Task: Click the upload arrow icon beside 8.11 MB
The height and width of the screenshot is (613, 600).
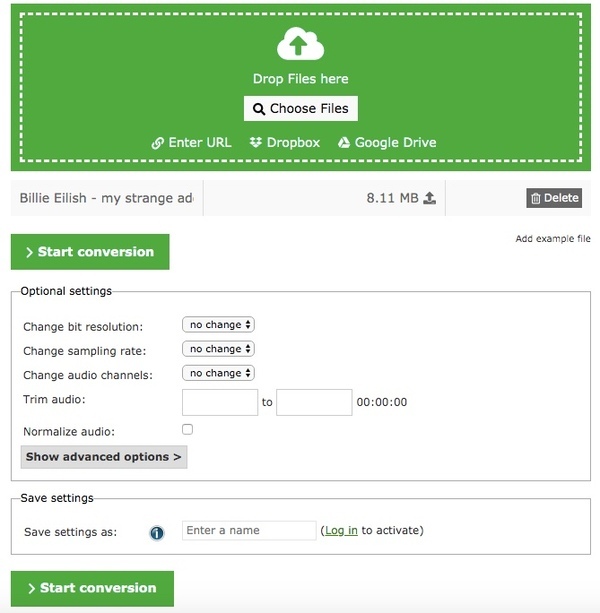Action: (430, 198)
